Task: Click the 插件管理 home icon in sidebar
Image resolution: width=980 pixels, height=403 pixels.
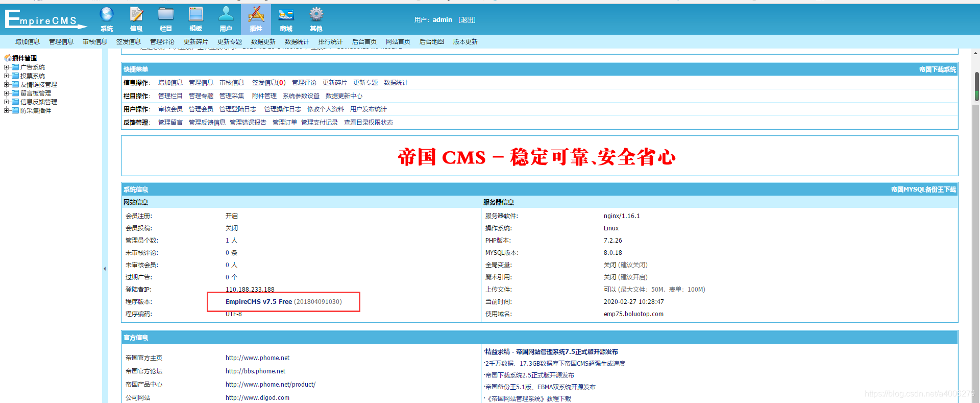Action: pos(8,58)
